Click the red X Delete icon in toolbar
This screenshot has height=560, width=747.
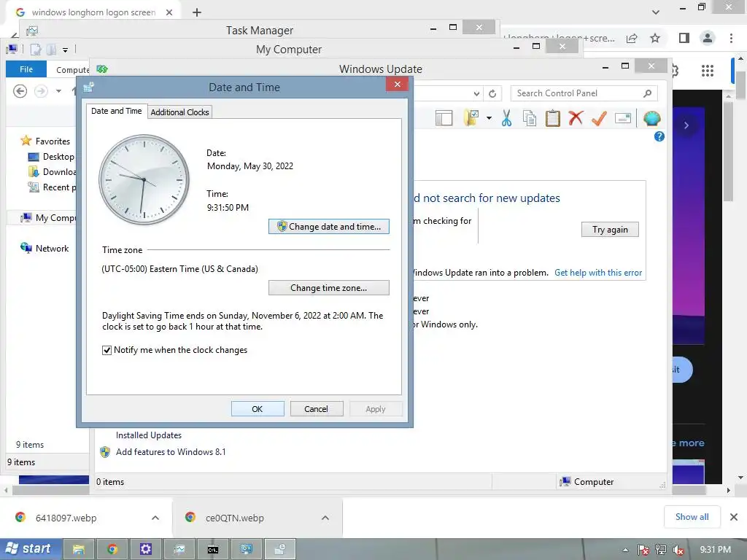[576, 117]
